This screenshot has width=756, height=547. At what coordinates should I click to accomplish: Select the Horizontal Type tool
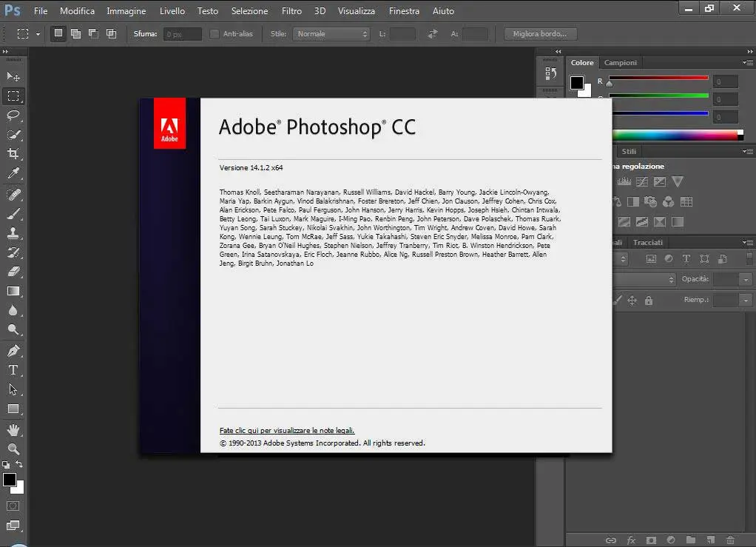[x=13, y=370]
